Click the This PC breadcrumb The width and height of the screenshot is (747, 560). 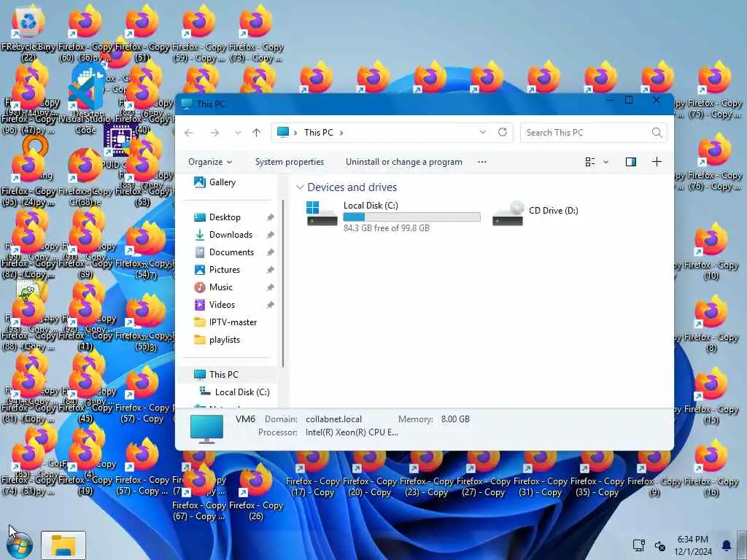pyautogui.click(x=318, y=133)
